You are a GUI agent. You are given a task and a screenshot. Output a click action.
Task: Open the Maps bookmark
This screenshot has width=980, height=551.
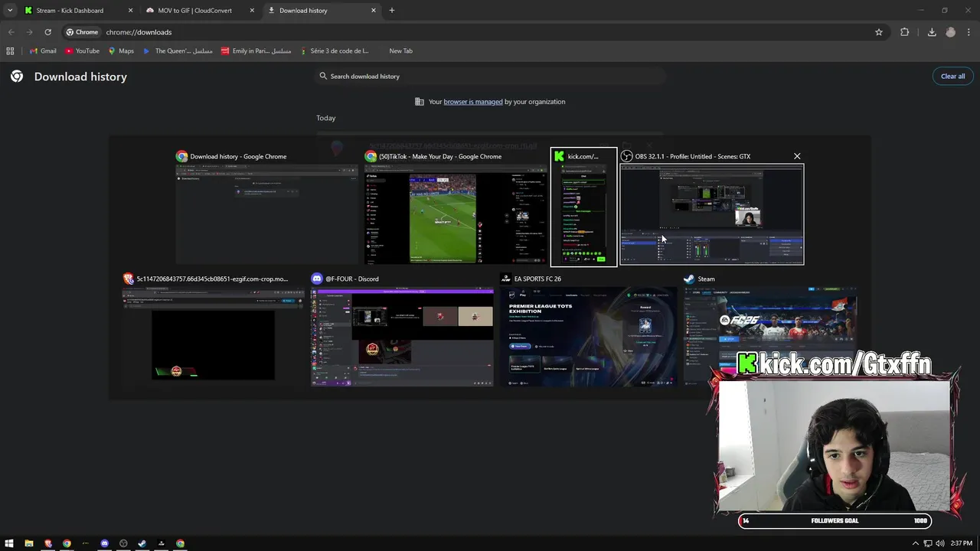point(121,51)
